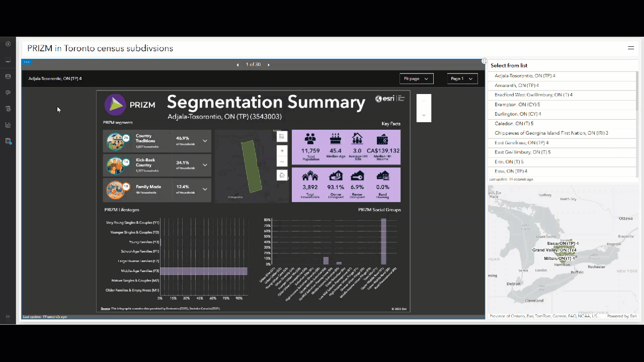Open the hamburger menu at top right
Viewport: 644px width, 362px height.
click(630, 48)
